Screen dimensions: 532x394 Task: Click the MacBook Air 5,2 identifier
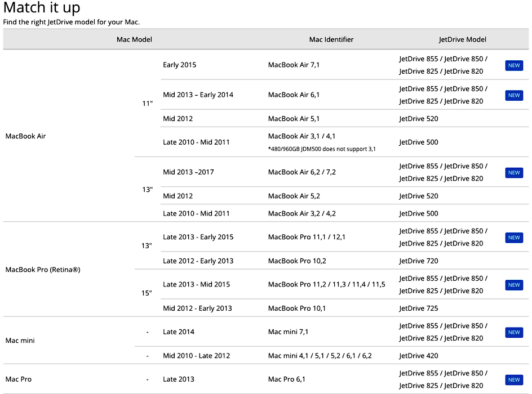pyautogui.click(x=294, y=196)
